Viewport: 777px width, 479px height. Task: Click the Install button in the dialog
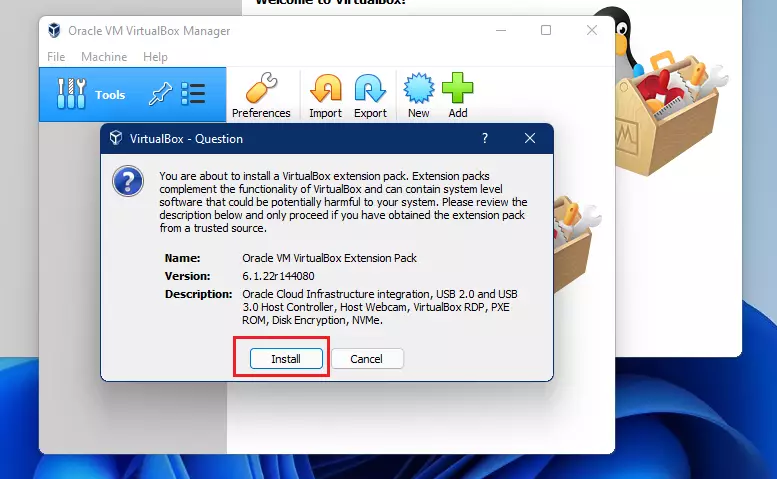pos(286,359)
